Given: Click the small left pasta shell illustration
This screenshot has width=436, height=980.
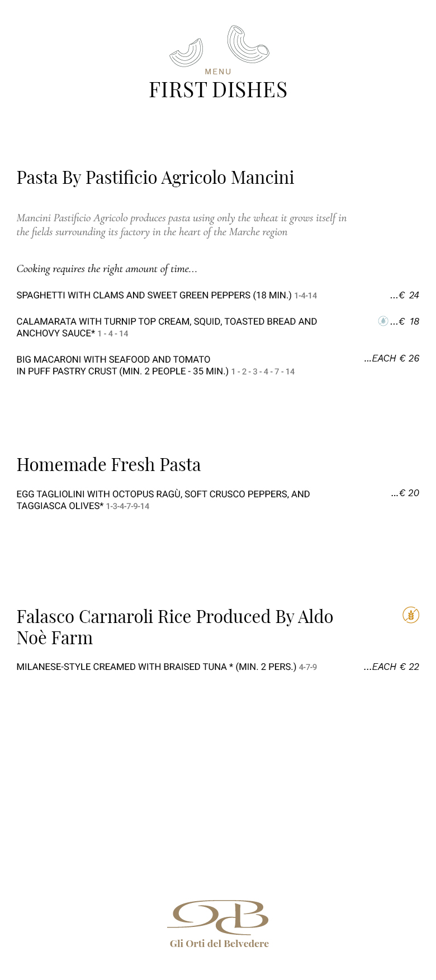Looking at the screenshot, I should [187, 53].
